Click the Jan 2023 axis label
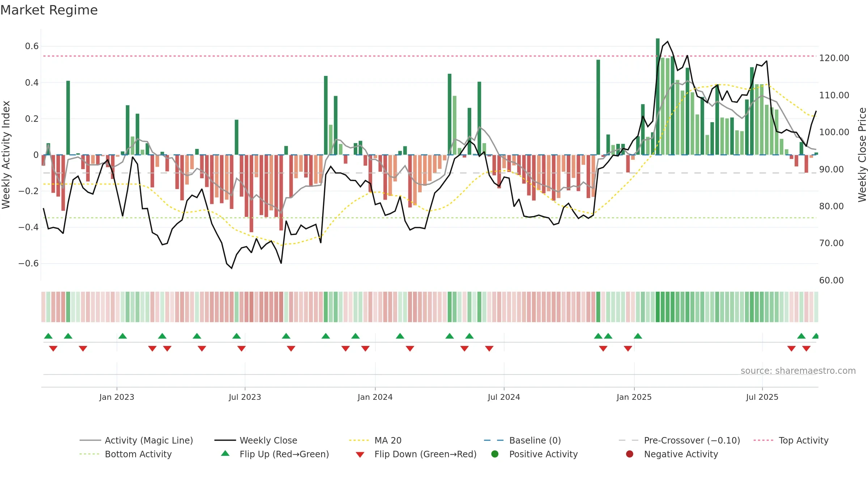This screenshot has height=488, width=868. tap(116, 397)
